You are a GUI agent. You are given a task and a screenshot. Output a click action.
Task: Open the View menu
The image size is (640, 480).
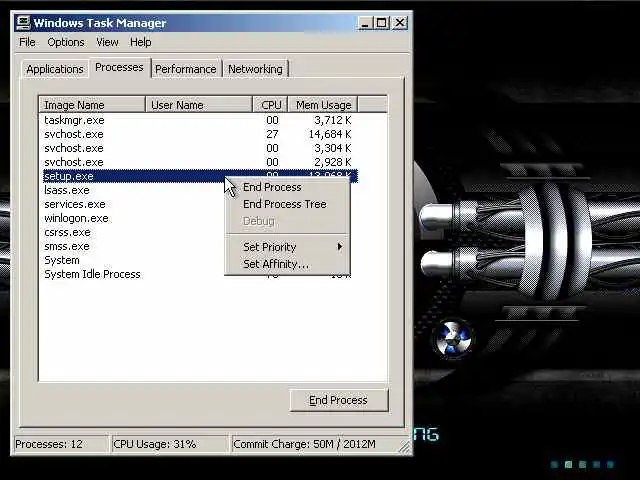pos(107,42)
